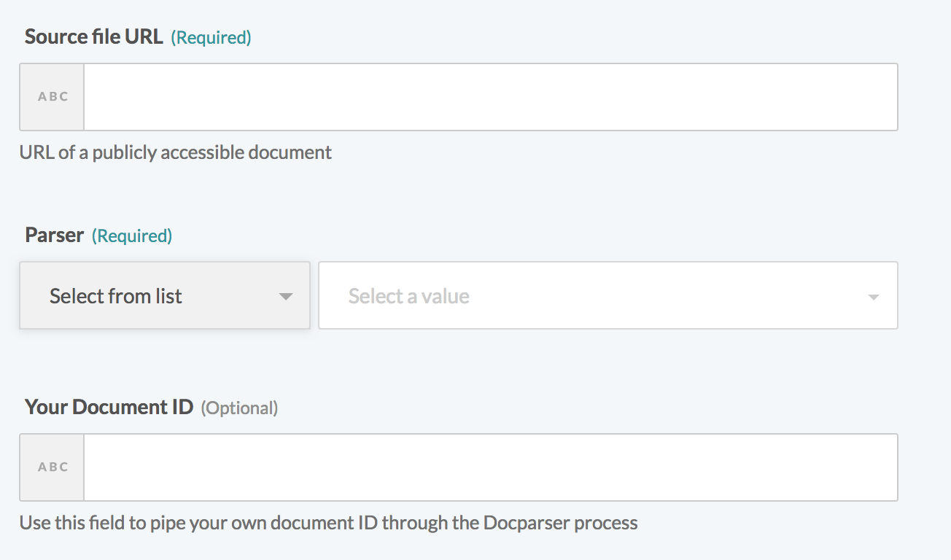Focus the Your Document ID text field
Screen dimensions: 951x560
click(x=490, y=467)
